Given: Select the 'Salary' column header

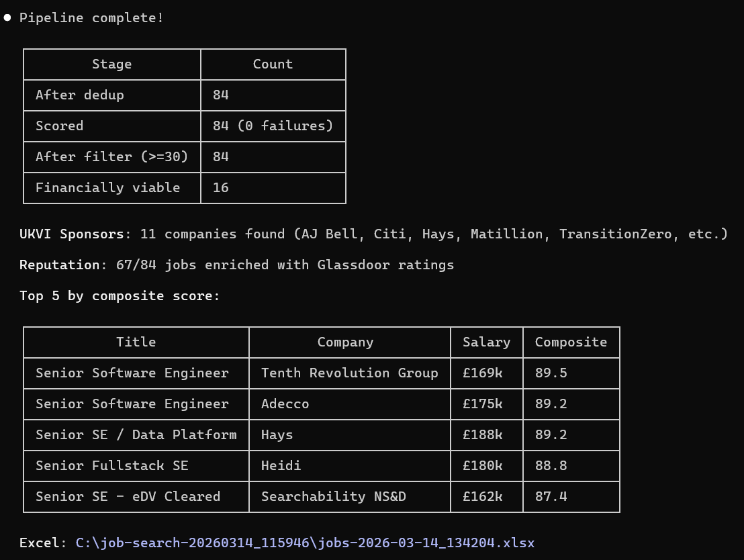Looking at the screenshot, I should [x=486, y=342].
